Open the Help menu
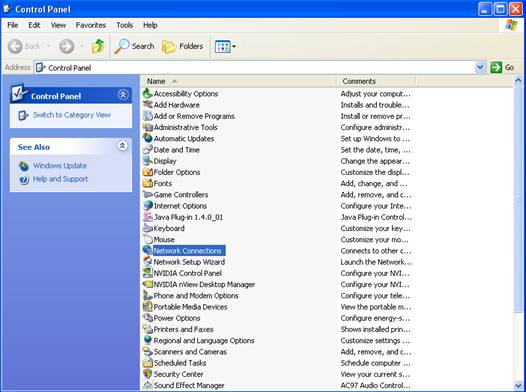Viewport: 526px width, 392px height. pos(150,25)
